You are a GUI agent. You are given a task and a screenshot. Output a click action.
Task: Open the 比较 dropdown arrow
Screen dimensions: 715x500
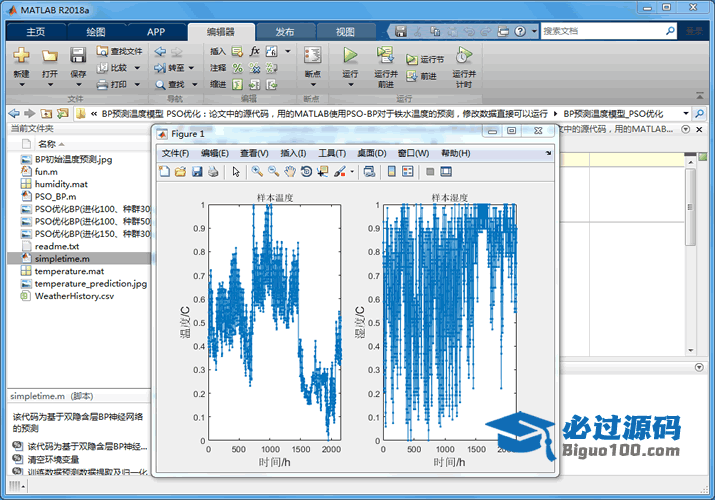coord(137,68)
